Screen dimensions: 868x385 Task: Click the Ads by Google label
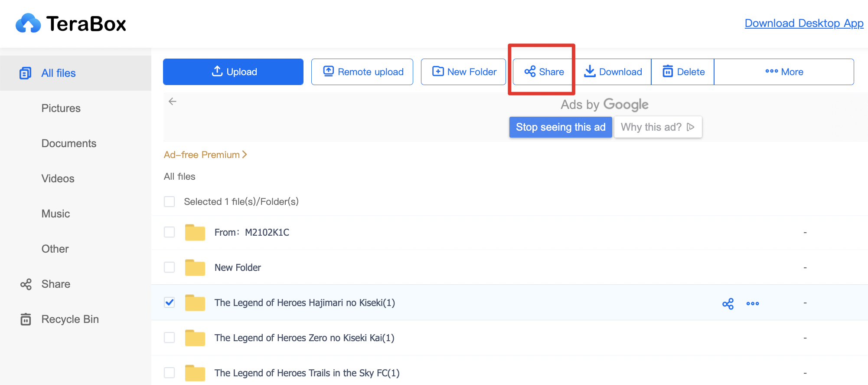(x=604, y=104)
